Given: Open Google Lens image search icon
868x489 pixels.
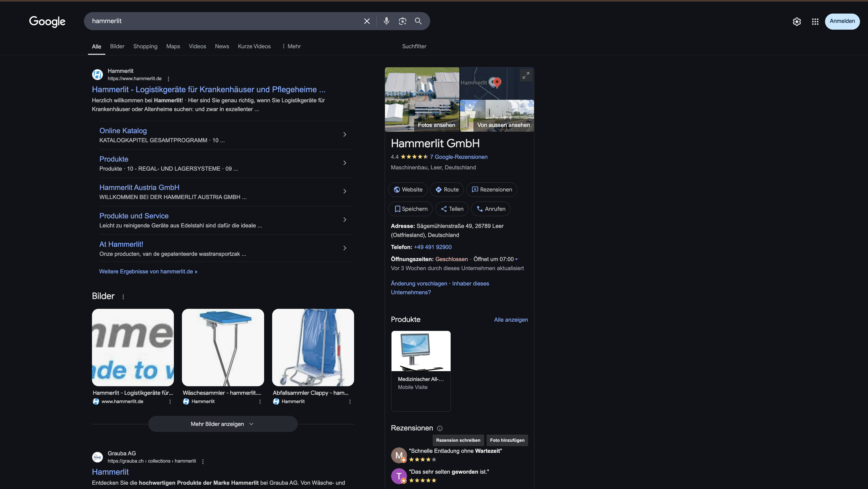Looking at the screenshot, I should point(402,21).
